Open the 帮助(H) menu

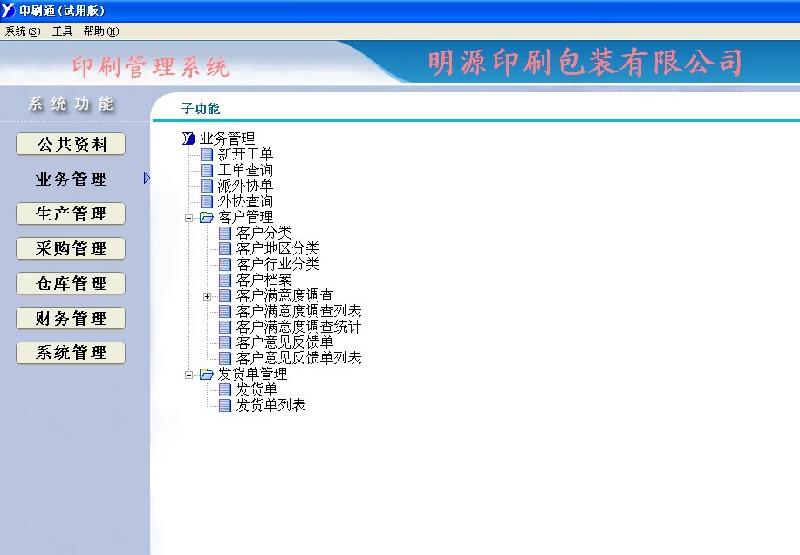[102, 32]
